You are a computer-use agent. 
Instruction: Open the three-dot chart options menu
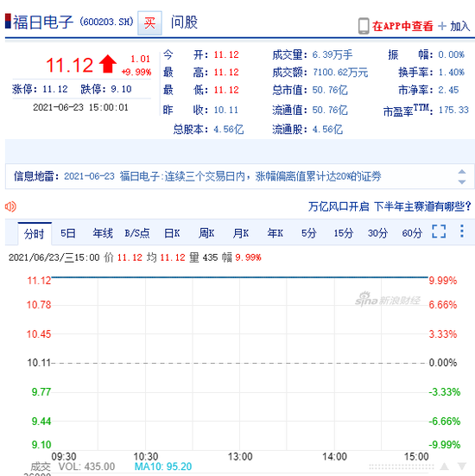462,232
